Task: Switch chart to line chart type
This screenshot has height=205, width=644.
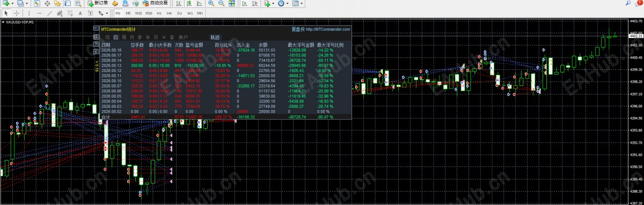Action: pyautogui.click(x=199, y=4)
